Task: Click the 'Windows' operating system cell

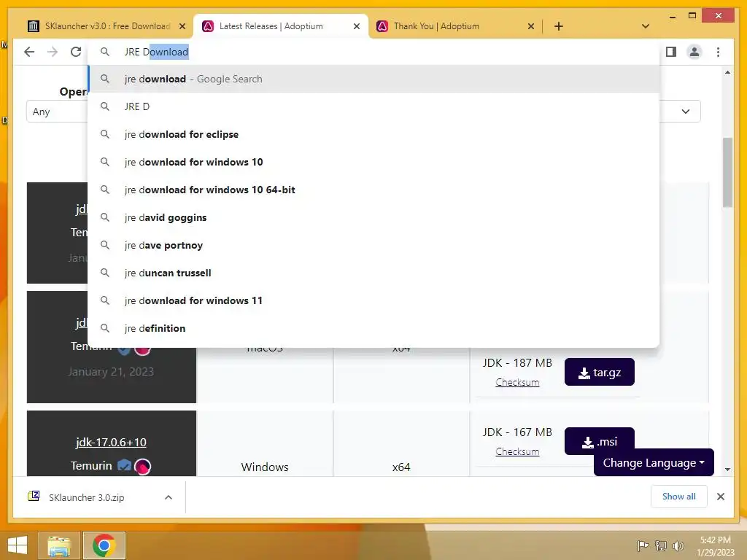Action: 265,467
